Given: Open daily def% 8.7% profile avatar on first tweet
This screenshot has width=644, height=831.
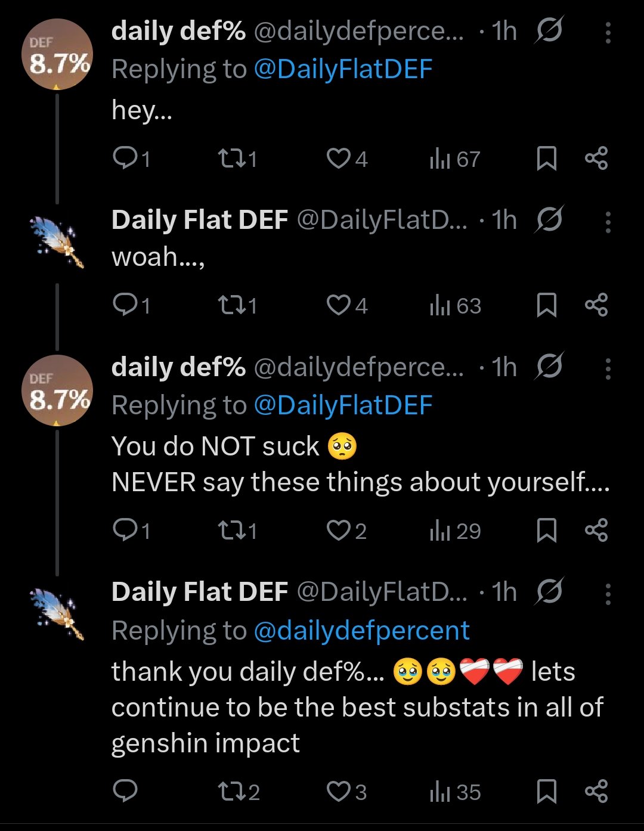Looking at the screenshot, I should (57, 54).
